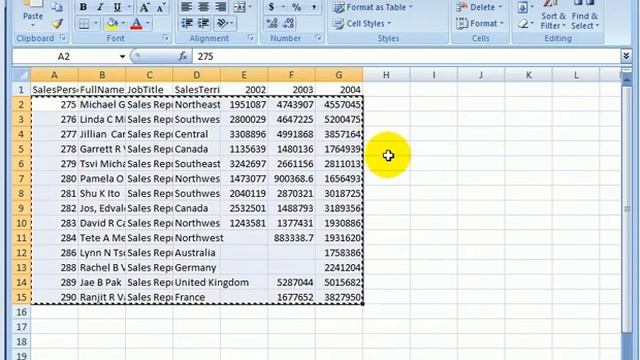
Task: Apply cell Borders icon
Action: tap(84, 24)
